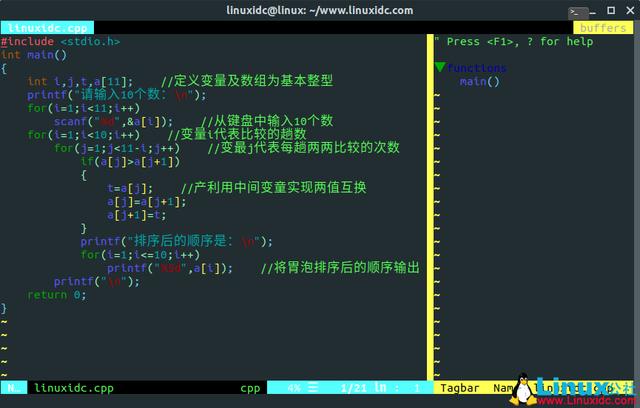Click the for(i=1;i<10;i++) line
This screenshot has height=408, width=640.
[84, 134]
